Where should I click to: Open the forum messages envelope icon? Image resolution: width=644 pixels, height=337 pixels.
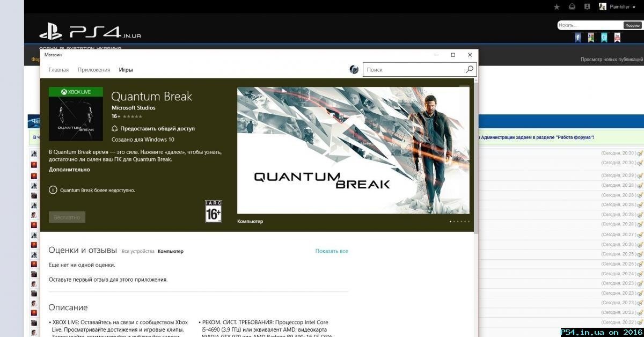coord(572,7)
